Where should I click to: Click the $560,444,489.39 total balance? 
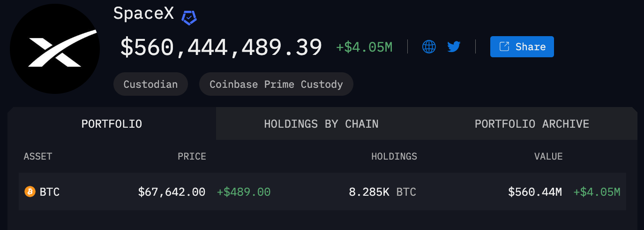pos(221,47)
